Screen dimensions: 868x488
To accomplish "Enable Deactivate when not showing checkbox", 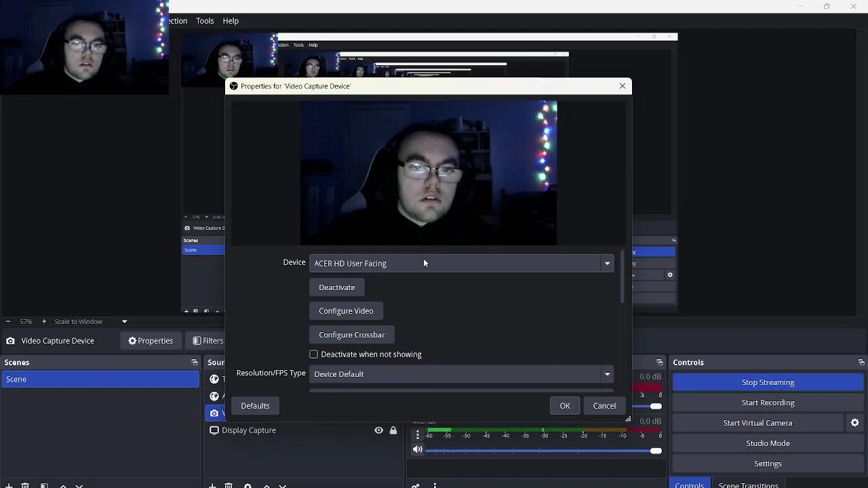I will (313, 354).
